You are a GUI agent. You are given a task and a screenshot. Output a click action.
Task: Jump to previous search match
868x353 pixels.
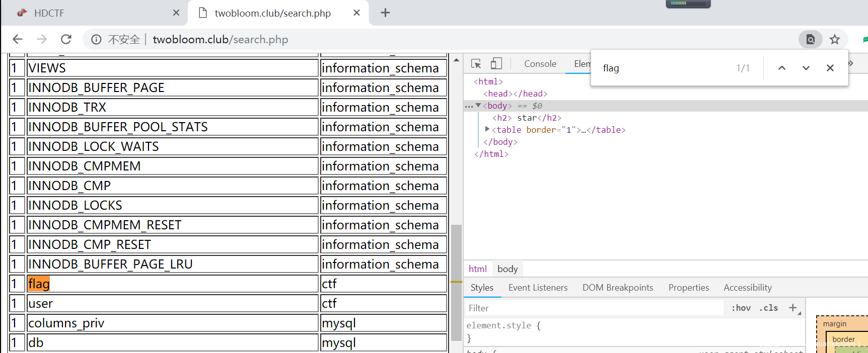tap(782, 68)
